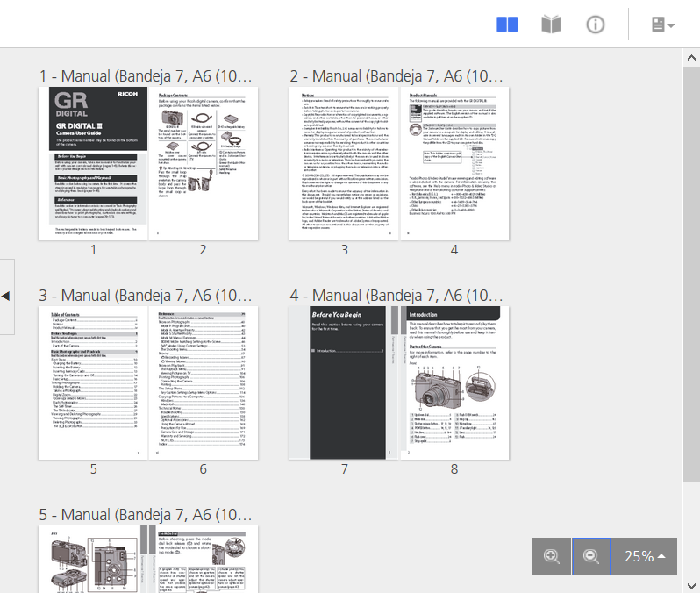Open page 3 Notices thumbnail
Screen dimensions: 700x593
(344, 163)
